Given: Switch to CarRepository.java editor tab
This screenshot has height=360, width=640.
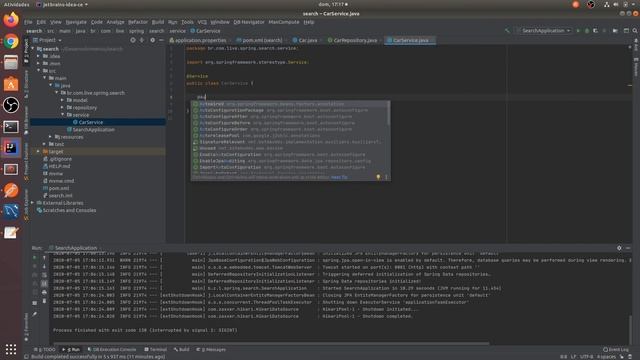Looking at the screenshot, I should pos(353,40).
